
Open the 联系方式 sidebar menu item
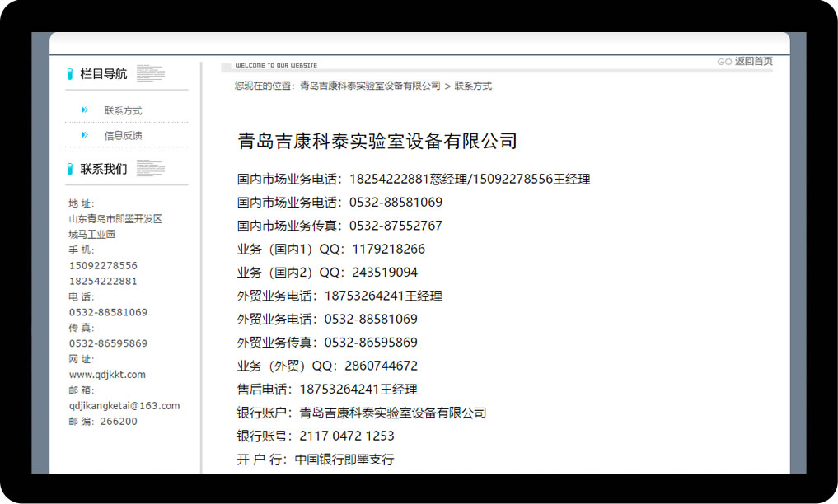[x=123, y=110]
